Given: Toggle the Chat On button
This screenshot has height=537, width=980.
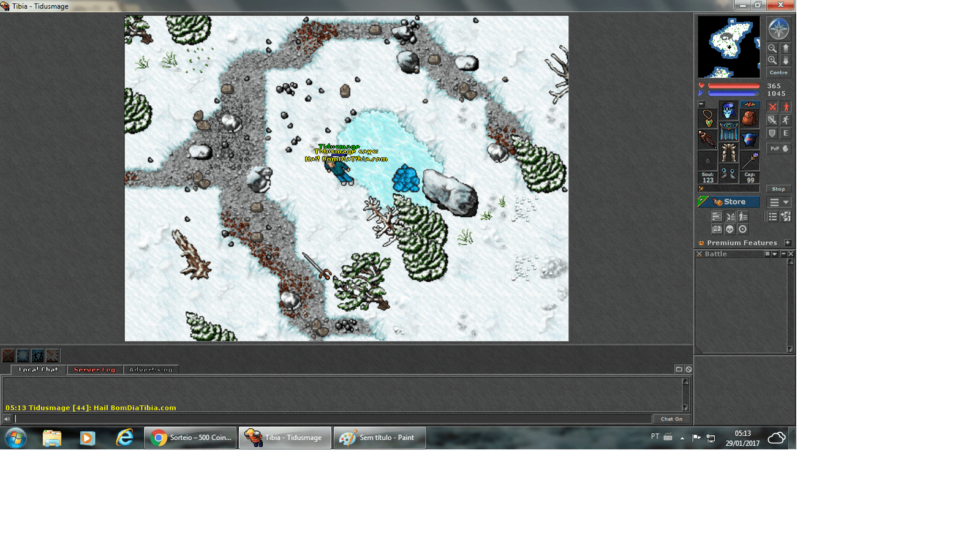Looking at the screenshot, I should click(x=671, y=419).
